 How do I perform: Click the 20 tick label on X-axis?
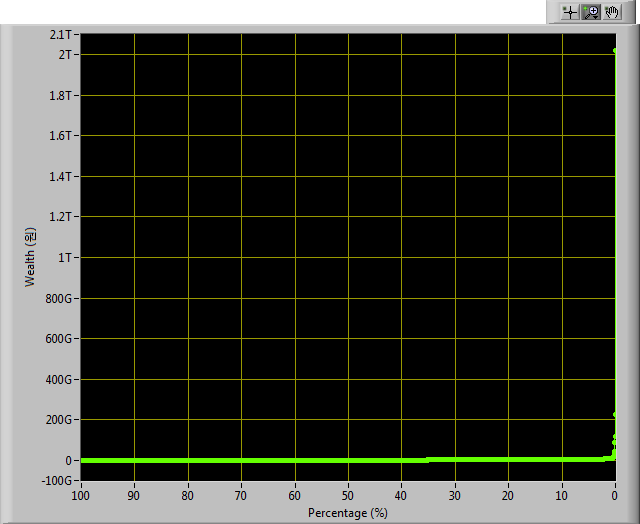(x=508, y=496)
